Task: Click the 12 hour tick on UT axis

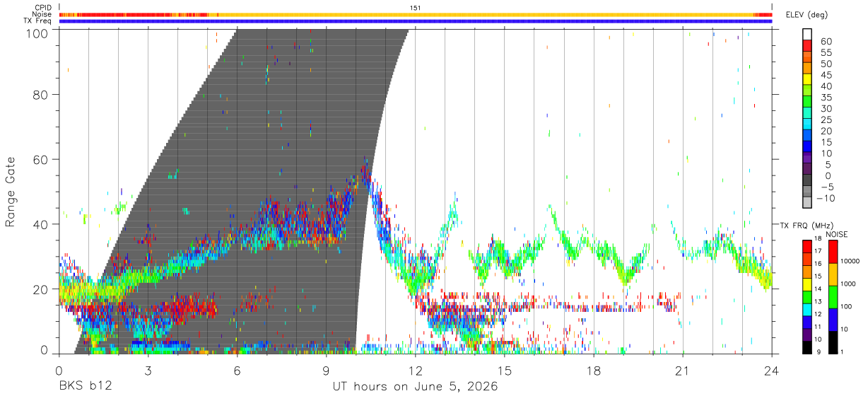Action: [416, 371]
